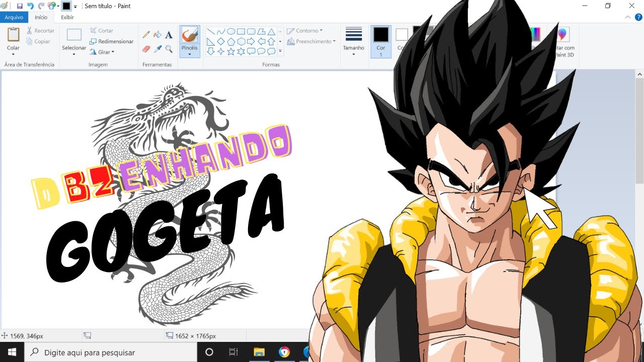Select the Fill with color bucket tool

click(x=157, y=35)
